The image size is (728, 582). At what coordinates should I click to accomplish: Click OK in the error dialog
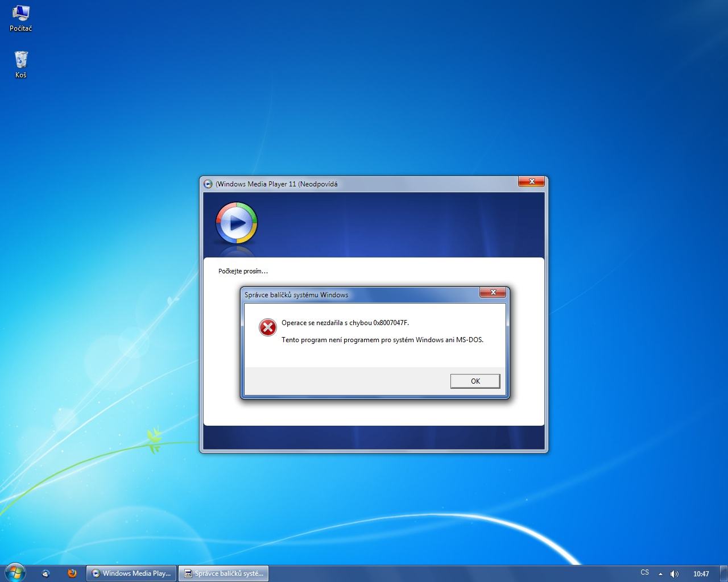(x=475, y=381)
